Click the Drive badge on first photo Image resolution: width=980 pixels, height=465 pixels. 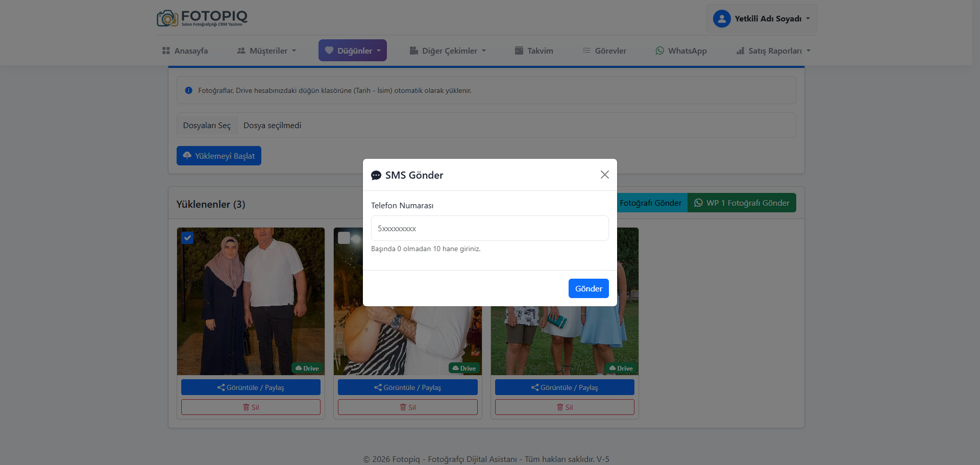307,368
